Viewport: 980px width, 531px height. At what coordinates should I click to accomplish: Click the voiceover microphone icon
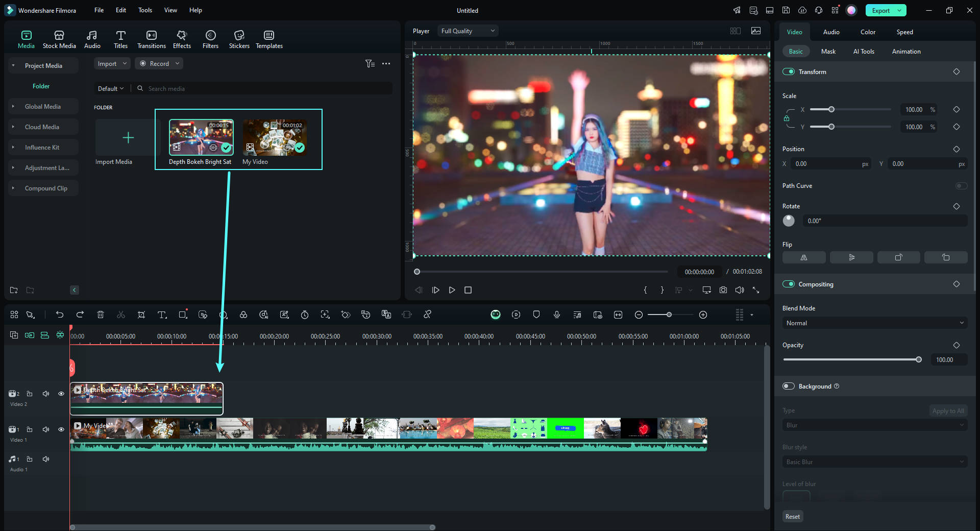(557, 315)
